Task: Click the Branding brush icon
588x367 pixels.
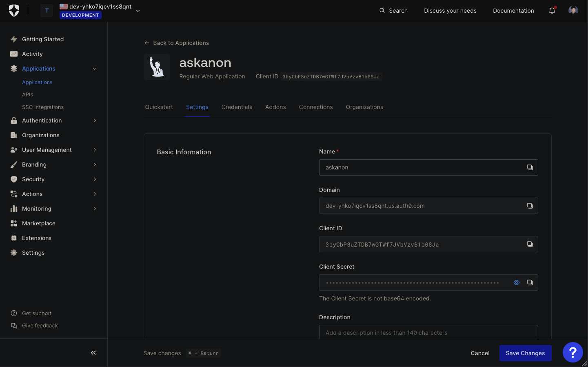Action: [14, 165]
